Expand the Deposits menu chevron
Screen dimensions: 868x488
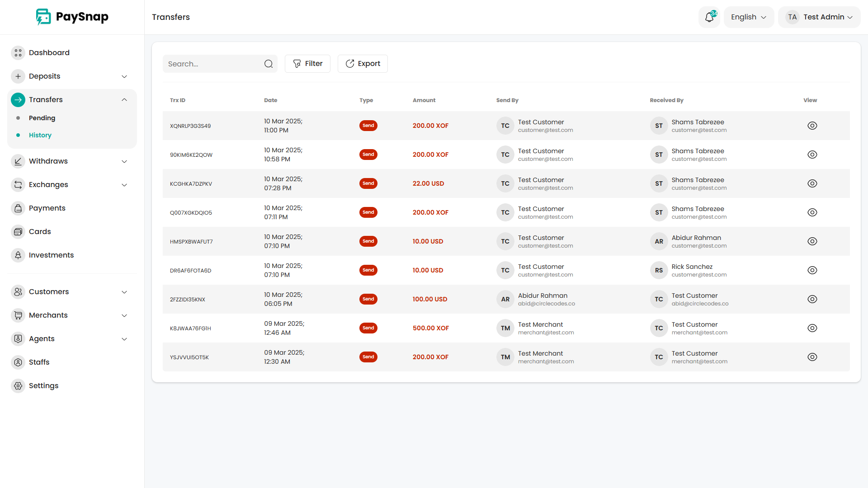124,76
